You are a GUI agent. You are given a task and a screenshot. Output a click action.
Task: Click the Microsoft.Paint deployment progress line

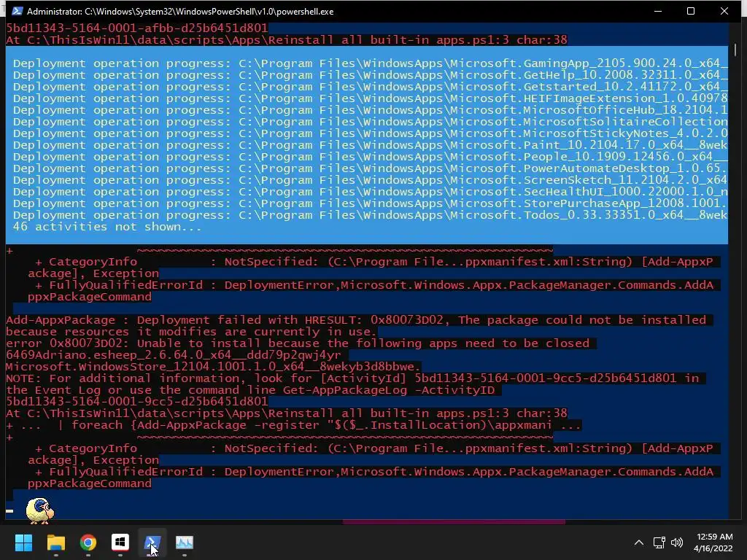370,145
